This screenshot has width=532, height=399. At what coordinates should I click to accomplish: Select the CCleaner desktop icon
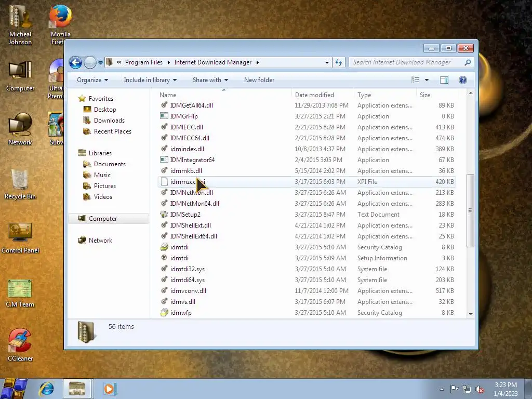click(x=20, y=345)
